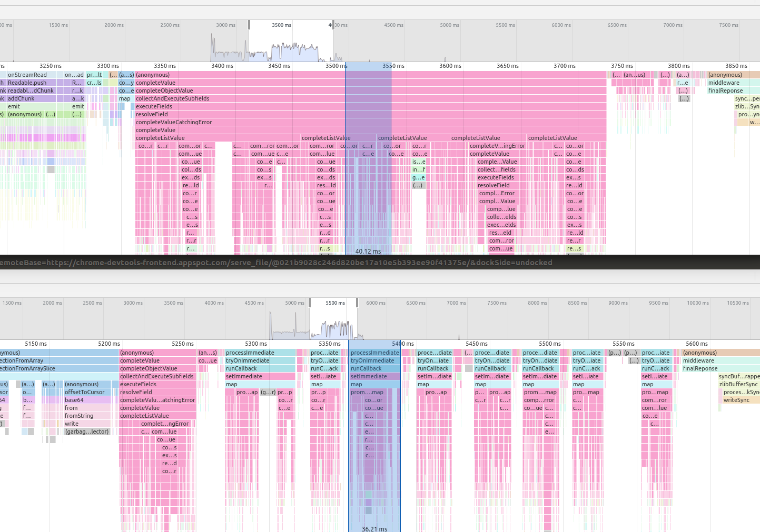This screenshot has height=532, width=760.
Task: Select the offsetToCursor frame
Action: [x=87, y=392]
